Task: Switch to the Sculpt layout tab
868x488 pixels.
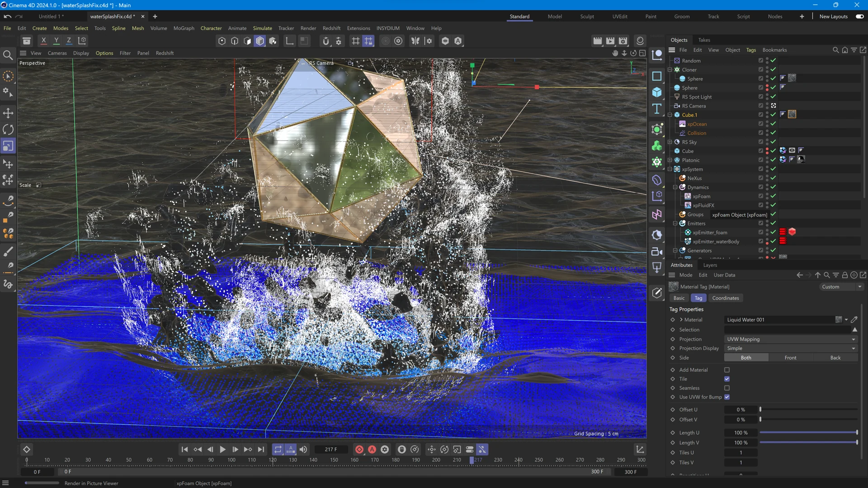Action: click(587, 16)
